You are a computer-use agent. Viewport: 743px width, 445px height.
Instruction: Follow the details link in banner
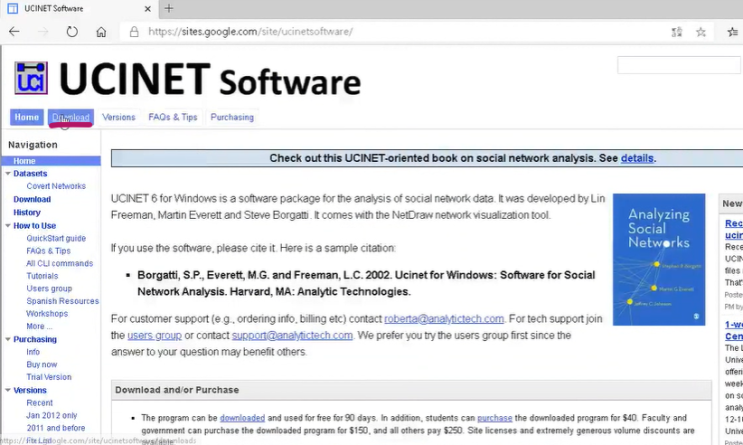click(x=637, y=158)
